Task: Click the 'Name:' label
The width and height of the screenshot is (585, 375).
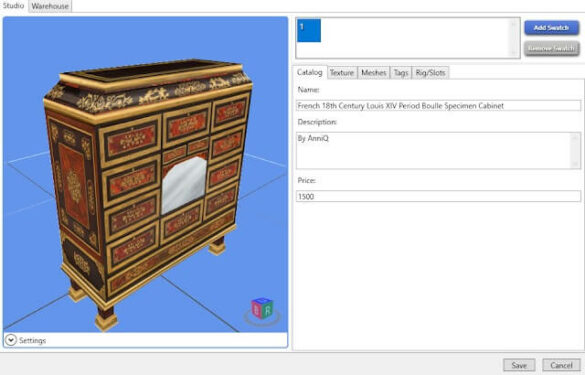Action: tap(308, 90)
